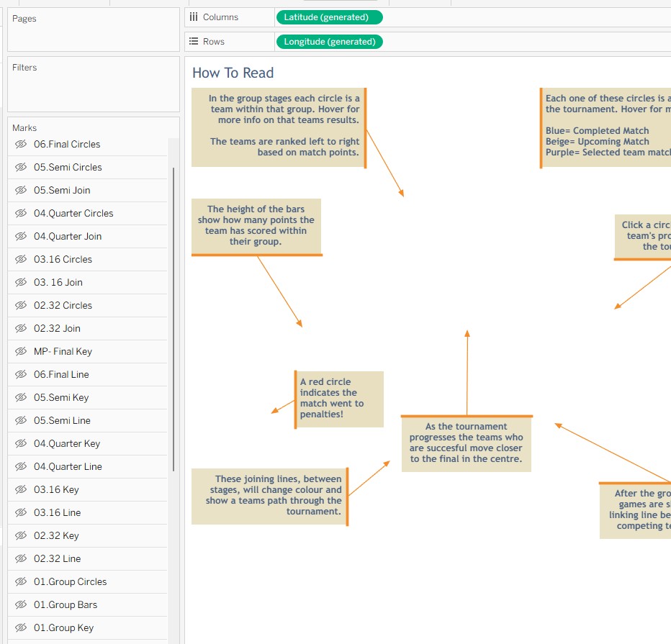Toggle visibility icon of 02.32 Join

[21, 329]
